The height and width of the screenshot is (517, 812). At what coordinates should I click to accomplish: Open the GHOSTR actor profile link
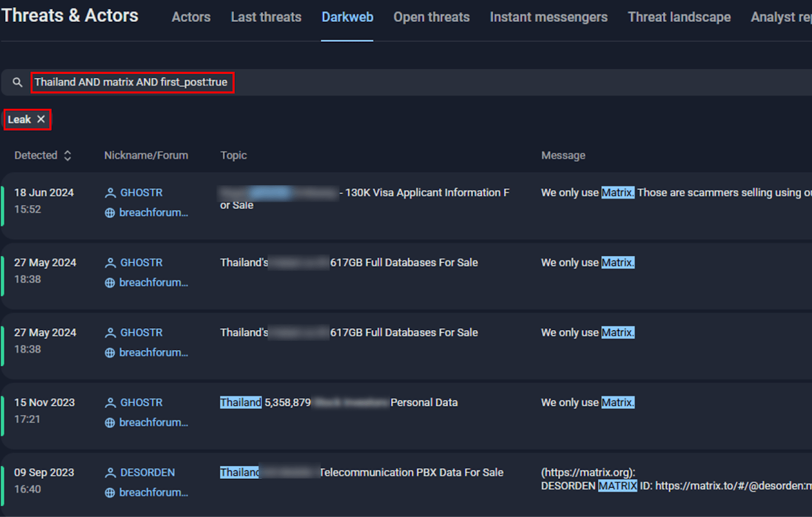click(141, 192)
